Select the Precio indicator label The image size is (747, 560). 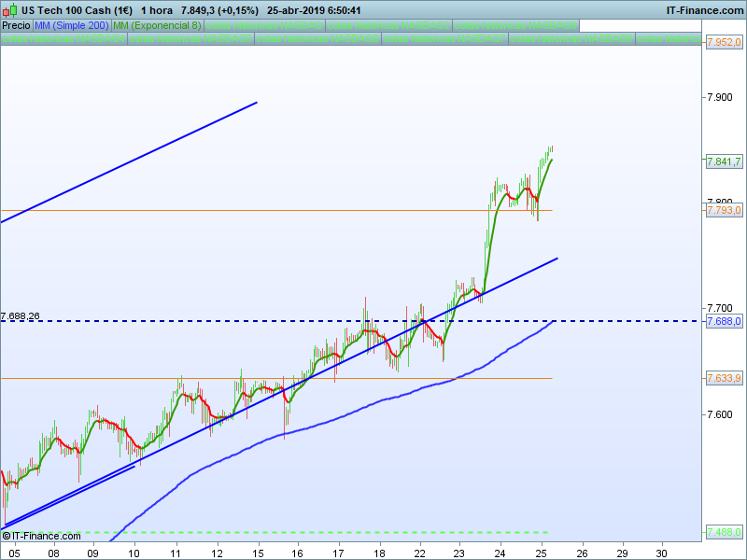coord(16,25)
